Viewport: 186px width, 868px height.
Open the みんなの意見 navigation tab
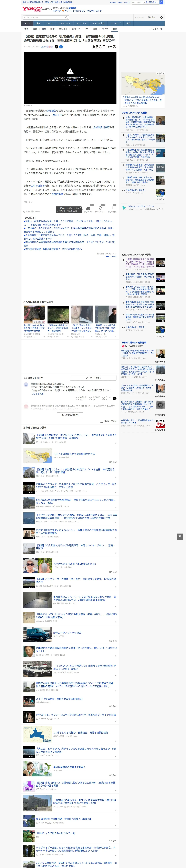click(x=98, y=24)
